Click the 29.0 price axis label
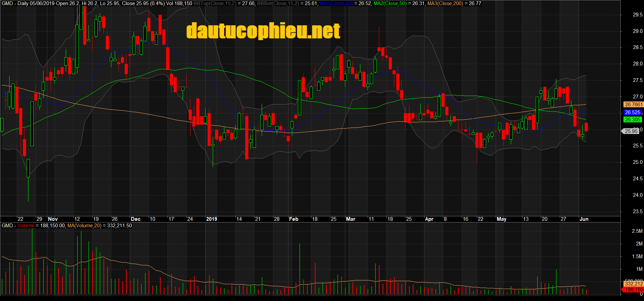 coord(637,31)
